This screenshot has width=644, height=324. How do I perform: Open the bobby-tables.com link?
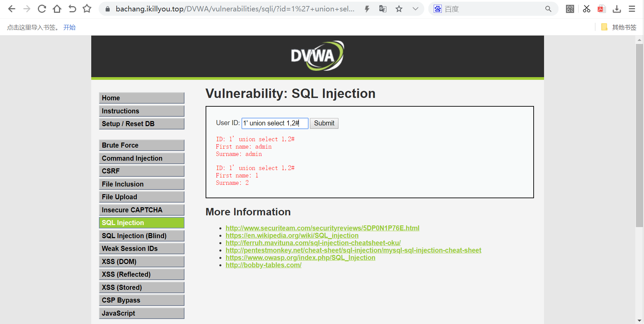264,265
